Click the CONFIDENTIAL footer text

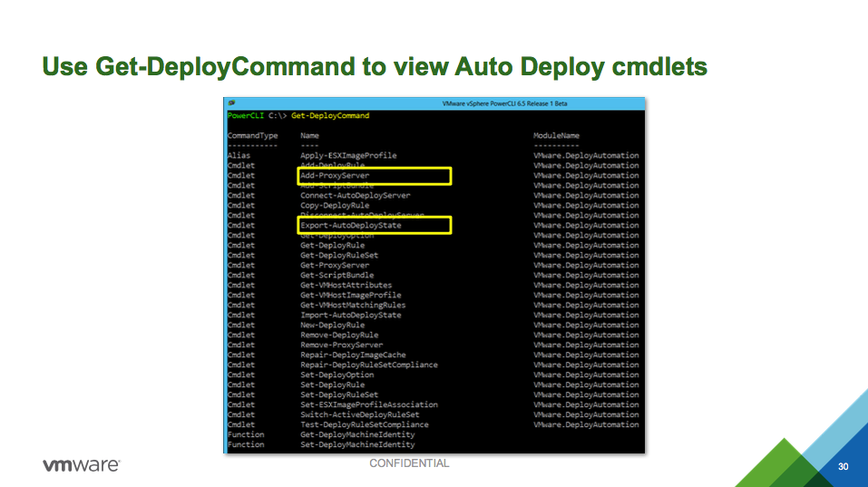(x=409, y=463)
